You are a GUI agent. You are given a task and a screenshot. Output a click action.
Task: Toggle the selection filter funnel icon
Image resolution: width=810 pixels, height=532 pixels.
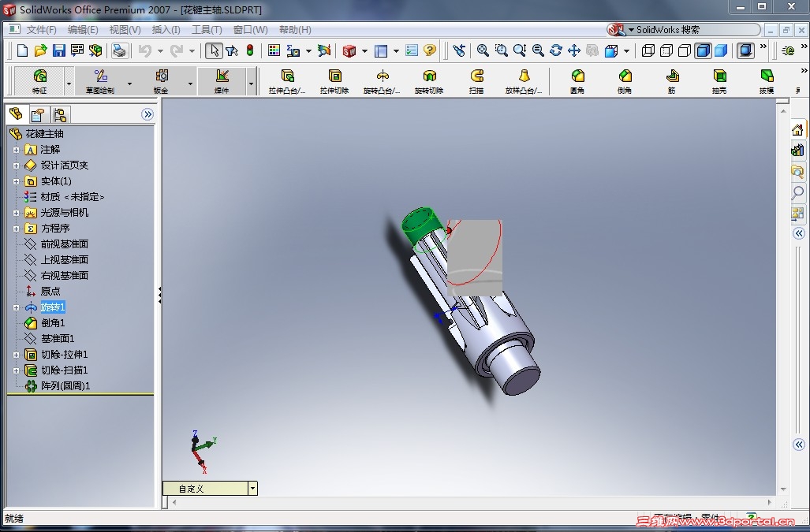pos(232,50)
